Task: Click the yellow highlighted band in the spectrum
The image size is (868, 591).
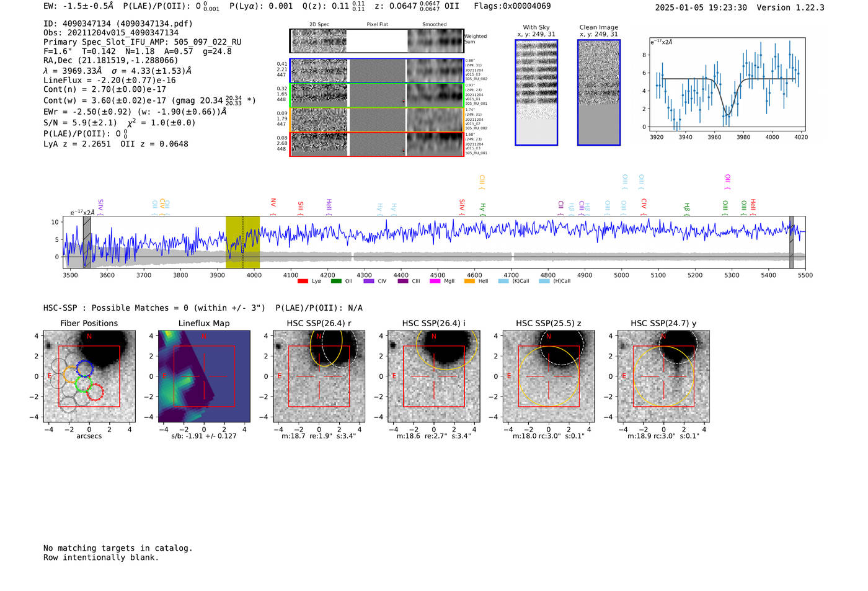Action: tap(242, 242)
